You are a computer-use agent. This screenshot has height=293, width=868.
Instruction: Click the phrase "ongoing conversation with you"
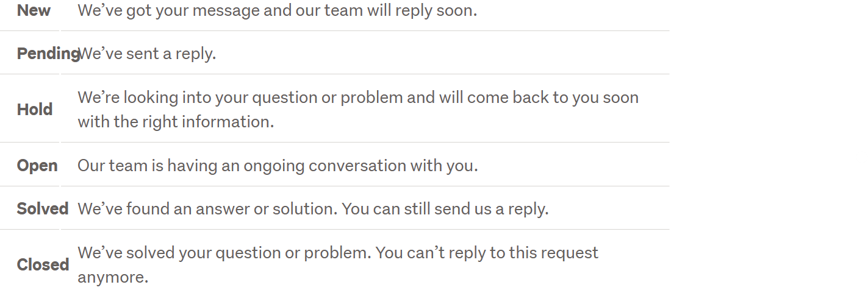click(x=360, y=166)
